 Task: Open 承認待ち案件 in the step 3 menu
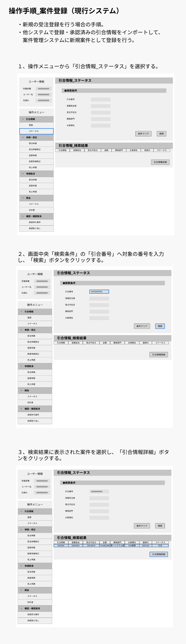pos(35,614)
